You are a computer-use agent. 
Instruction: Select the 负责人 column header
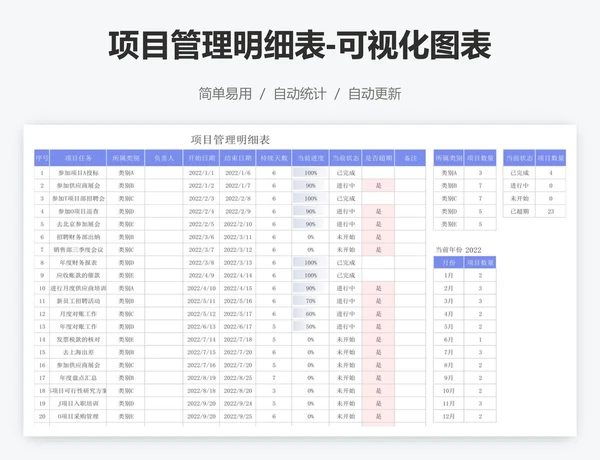point(163,158)
